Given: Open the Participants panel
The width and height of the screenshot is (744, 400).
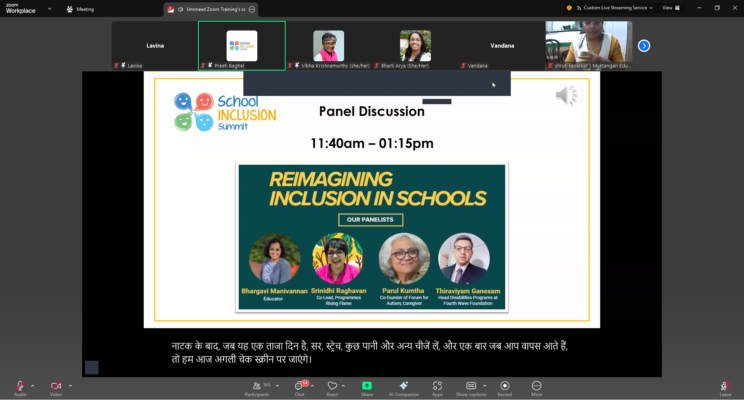Looking at the screenshot, I should [x=257, y=388].
